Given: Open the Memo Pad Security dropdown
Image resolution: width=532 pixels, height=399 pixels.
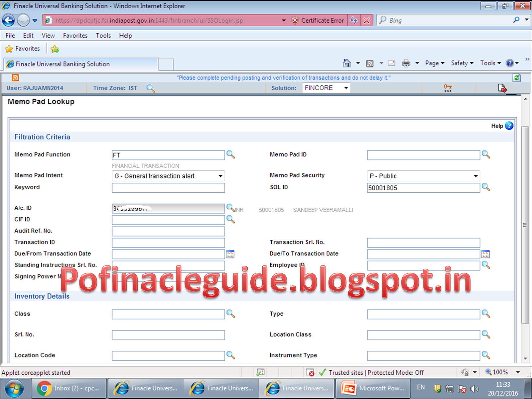Looking at the screenshot, I should (475, 176).
